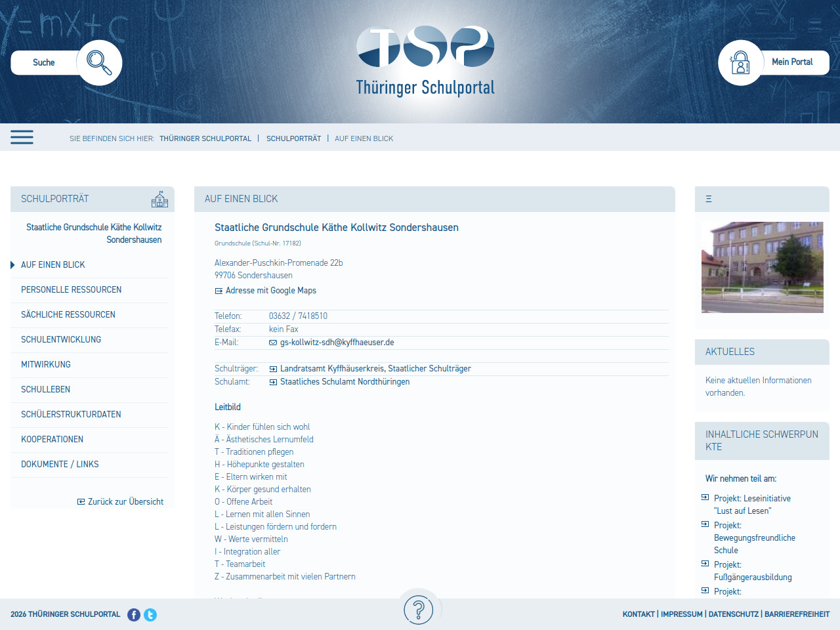Collapse the right sidebar panel header icon

click(709, 199)
